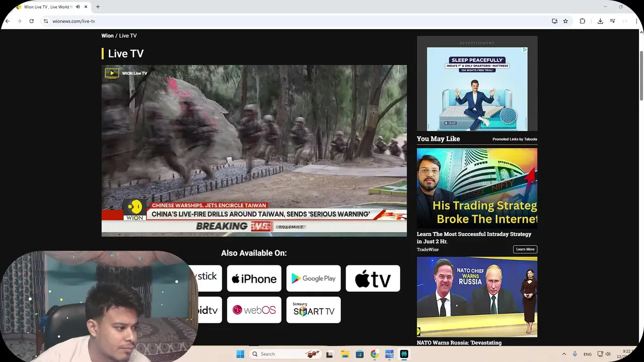Open a new browser tab
644x362 pixels.
(x=98, y=7)
